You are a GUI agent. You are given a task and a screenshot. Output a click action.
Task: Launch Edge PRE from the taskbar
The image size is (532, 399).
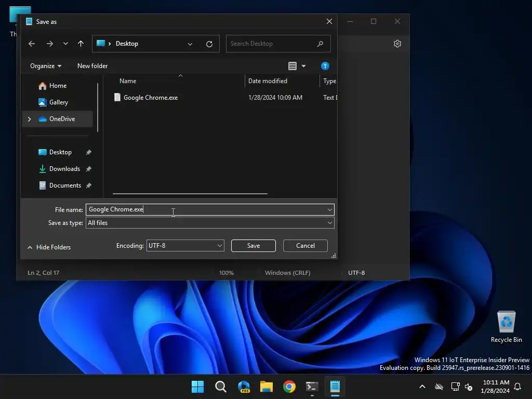(244, 387)
